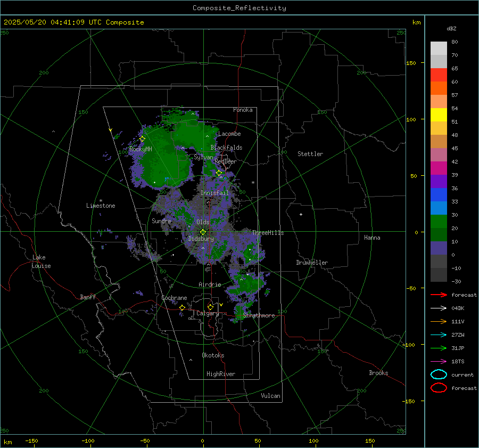Click the Brooks city label

click(378, 373)
